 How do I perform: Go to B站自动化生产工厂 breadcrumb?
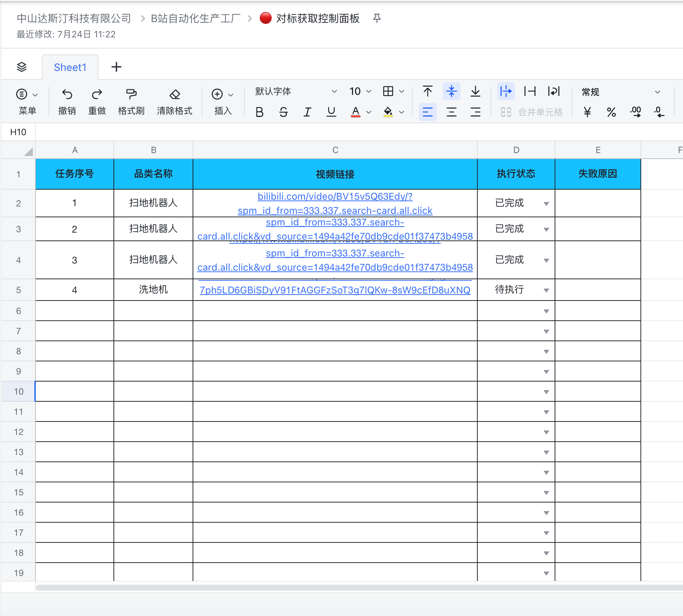(196, 18)
